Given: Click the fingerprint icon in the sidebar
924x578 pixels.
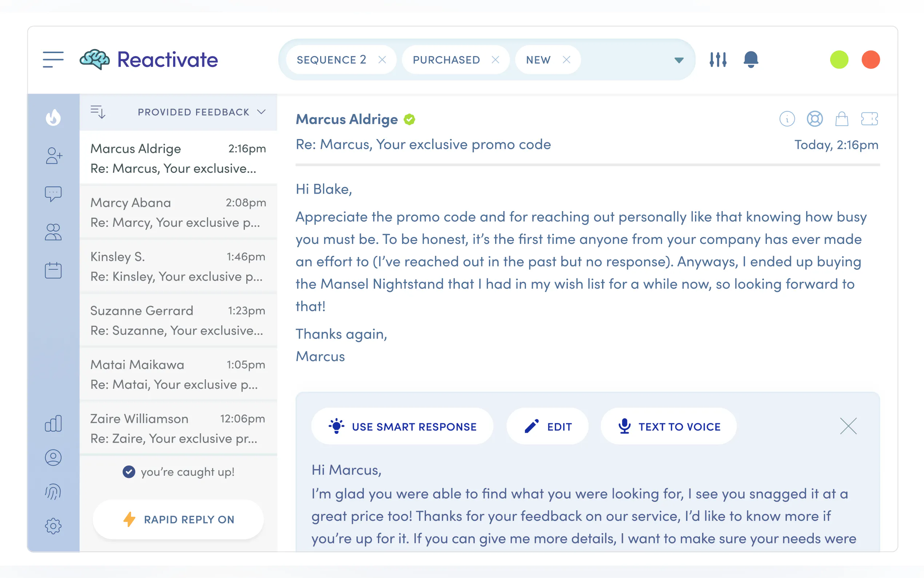Looking at the screenshot, I should pyautogui.click(x=53, y=492).
